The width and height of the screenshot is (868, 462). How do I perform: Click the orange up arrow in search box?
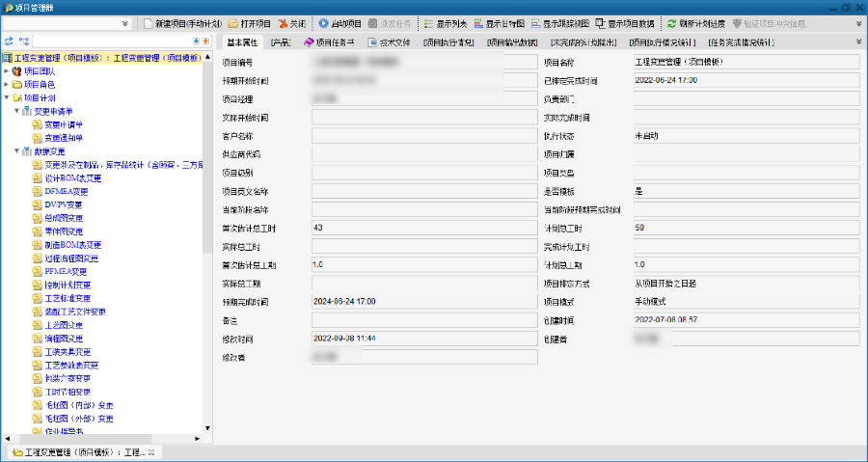point(205,41)
